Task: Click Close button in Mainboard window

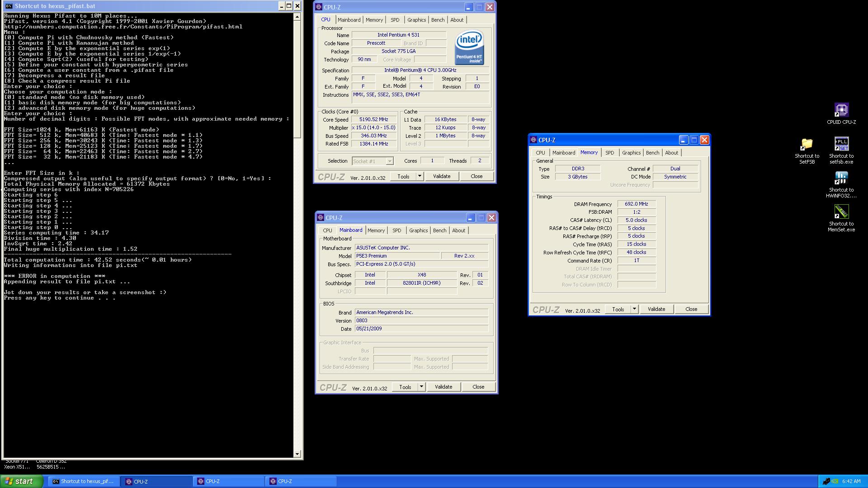Action: tap(478, 387)
